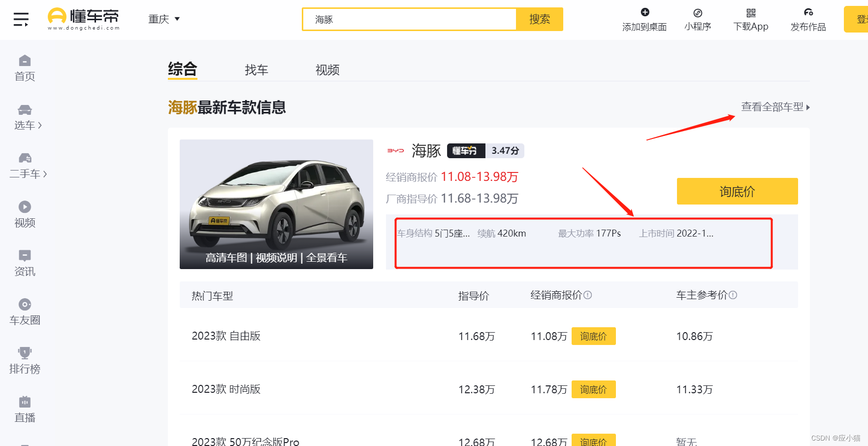Click the 上市时间 2022 spec
Image resolution: width=868 pixels, height=446 pixels.
676,234
